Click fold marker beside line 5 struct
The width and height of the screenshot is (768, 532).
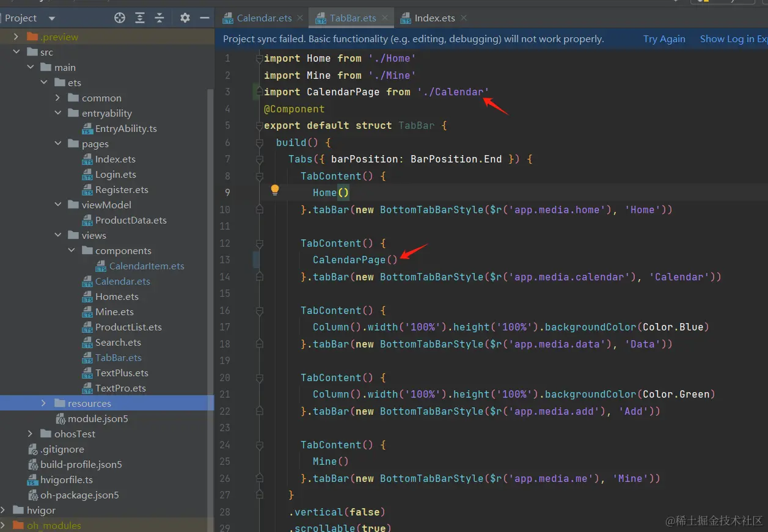(259, 126)
